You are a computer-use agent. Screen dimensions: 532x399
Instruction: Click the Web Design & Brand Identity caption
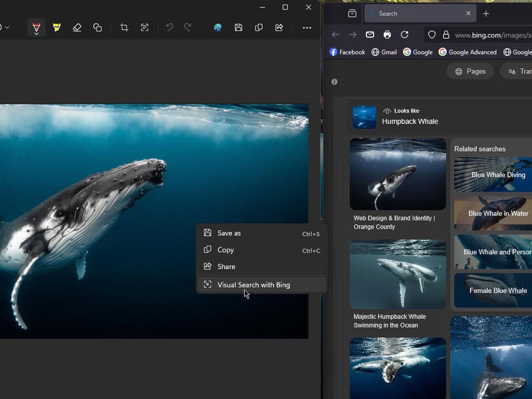coord(395,222)
